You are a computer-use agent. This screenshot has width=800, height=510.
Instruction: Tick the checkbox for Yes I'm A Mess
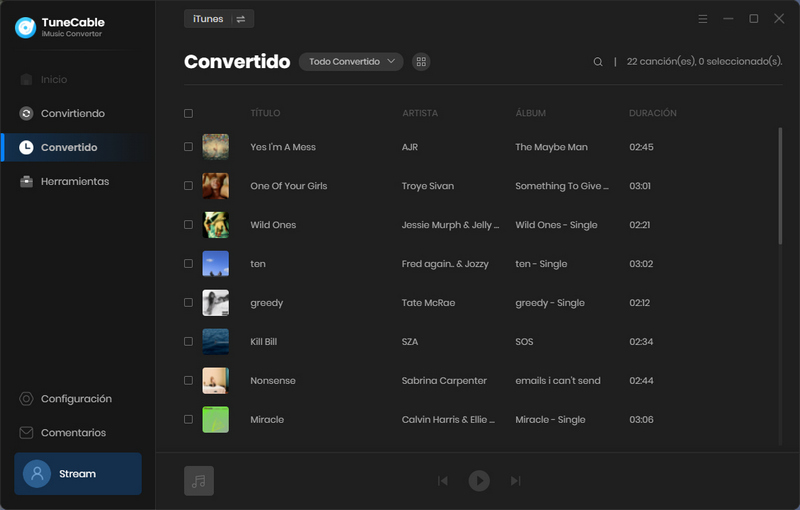pos(188,147)
